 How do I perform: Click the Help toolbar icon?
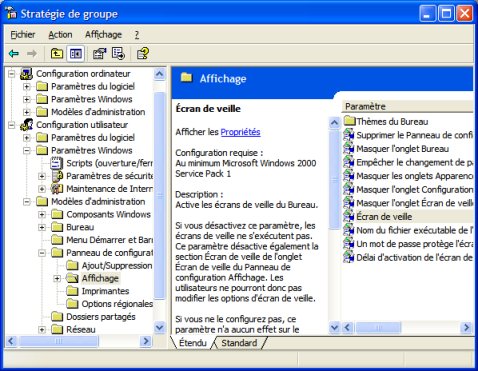pos(143,53)
